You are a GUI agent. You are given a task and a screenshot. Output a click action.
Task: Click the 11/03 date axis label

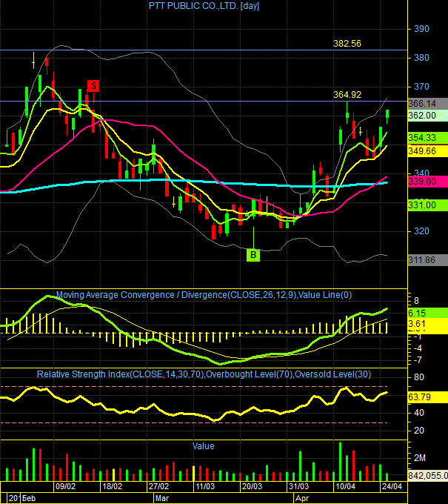click(205, 486)
